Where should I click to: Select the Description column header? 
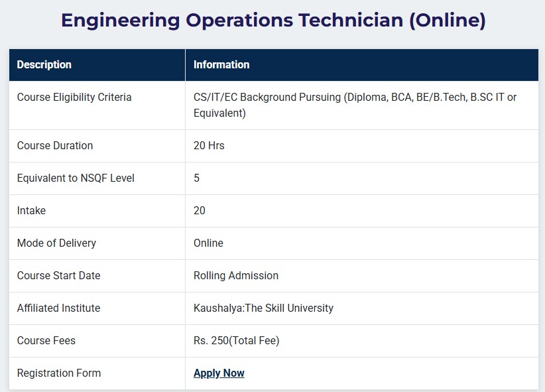(44, 64)
